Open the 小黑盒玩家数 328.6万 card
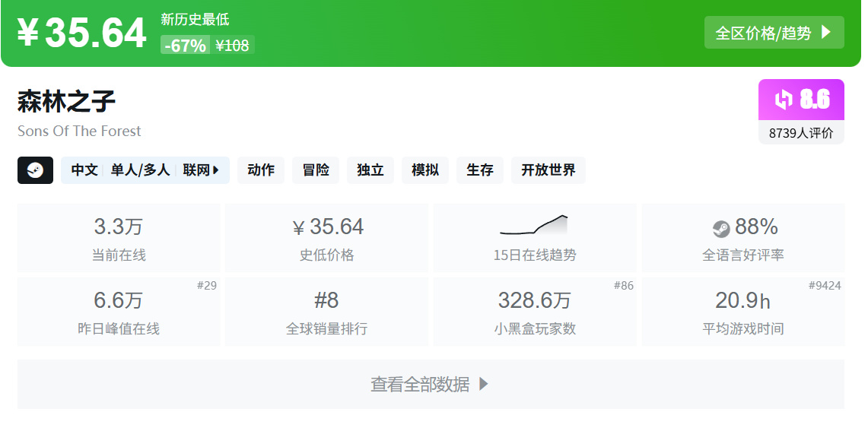 [x=535, y=312]
